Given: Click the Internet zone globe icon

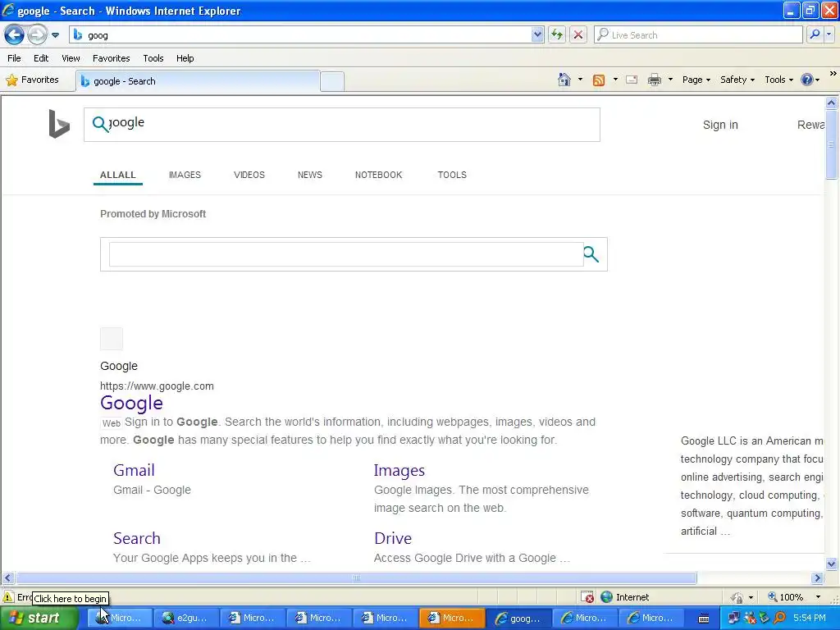Looking at the screenshot, I should [606, 597].
